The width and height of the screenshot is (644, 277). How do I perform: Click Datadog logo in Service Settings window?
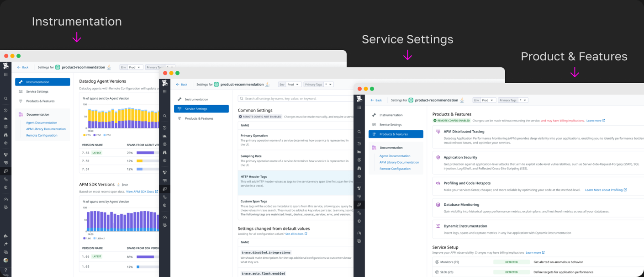[x=165, y=83]
